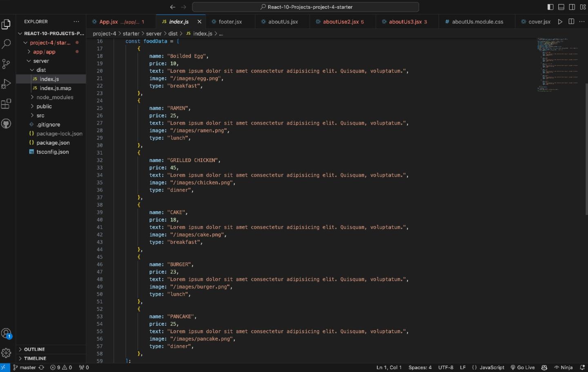The width and height of the screenshot is (588, 372).
Task: Open the Run and Debug view
Action: pos(6,84)
